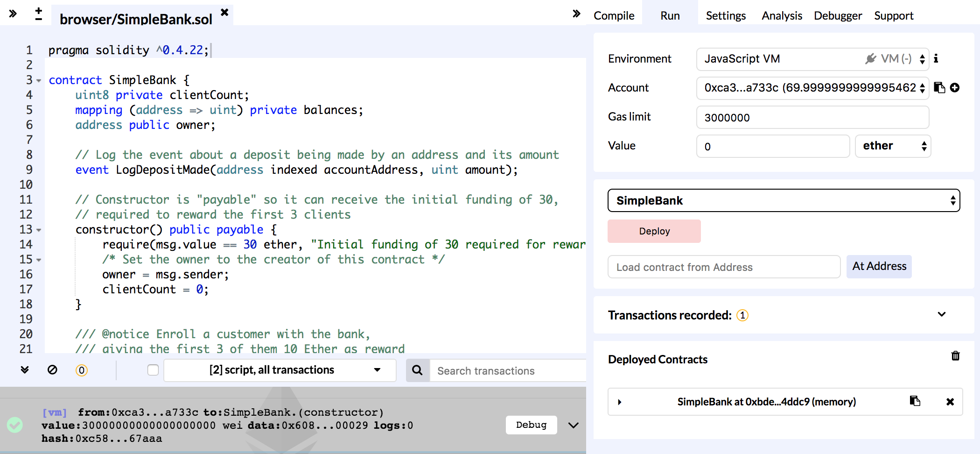Collapse the terminal using double chevron
The image size is (980, 454).
tap(24, 370)
